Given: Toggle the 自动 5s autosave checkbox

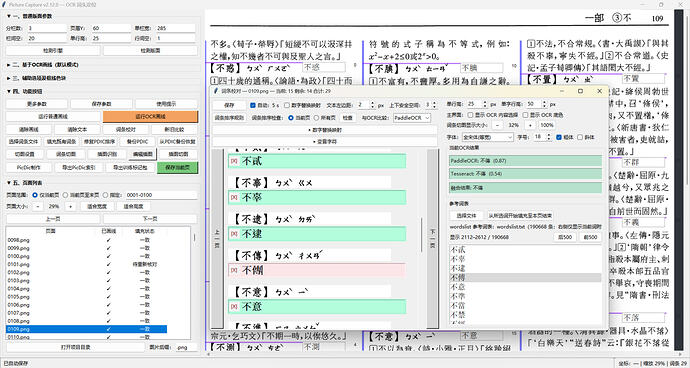Looking at the screenshot, I should 253,106.
